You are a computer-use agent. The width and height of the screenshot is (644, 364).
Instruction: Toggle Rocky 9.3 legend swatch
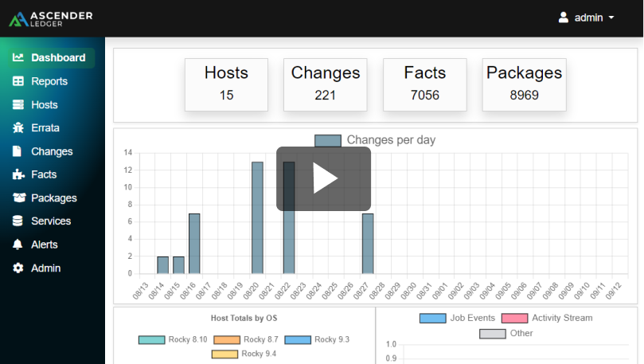[298, 340]
